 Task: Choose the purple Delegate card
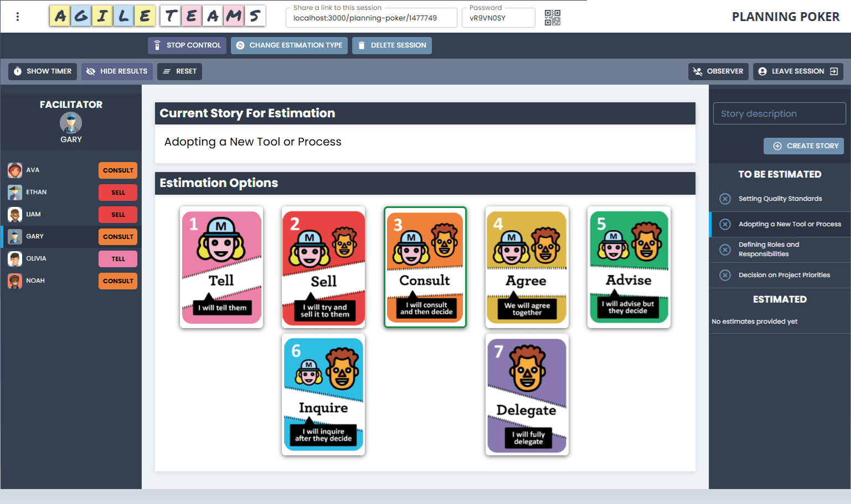tap(527, 395)
